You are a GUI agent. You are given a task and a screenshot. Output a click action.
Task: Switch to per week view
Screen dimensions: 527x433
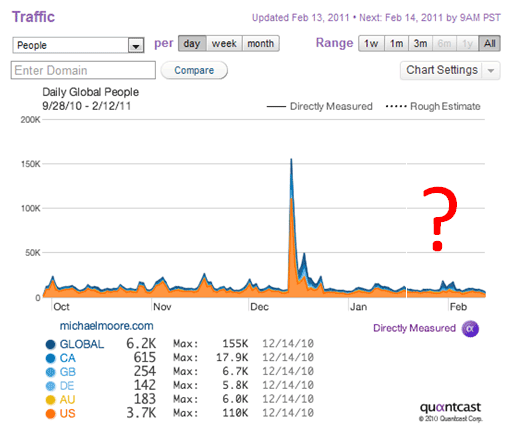(x=224, y=43)
